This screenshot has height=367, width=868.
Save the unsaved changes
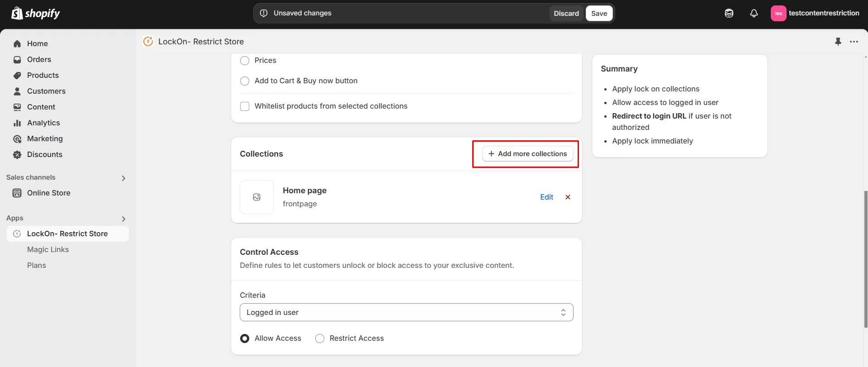coord(599,13)
